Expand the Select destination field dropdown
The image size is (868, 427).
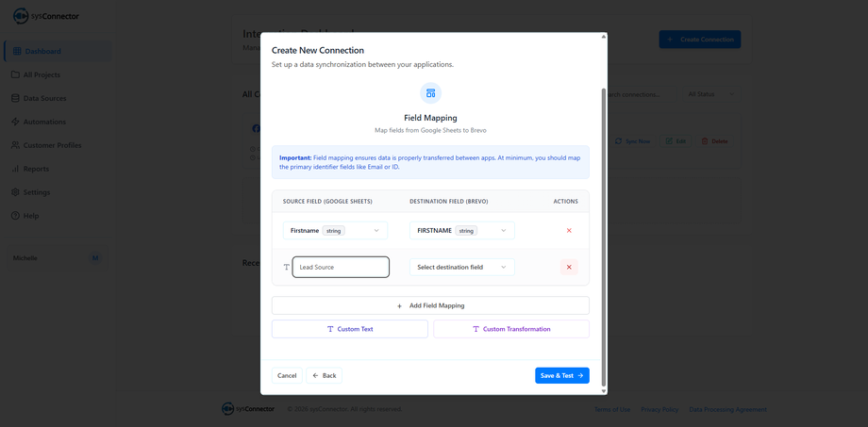pyautogui.click(x=462, y=268)
